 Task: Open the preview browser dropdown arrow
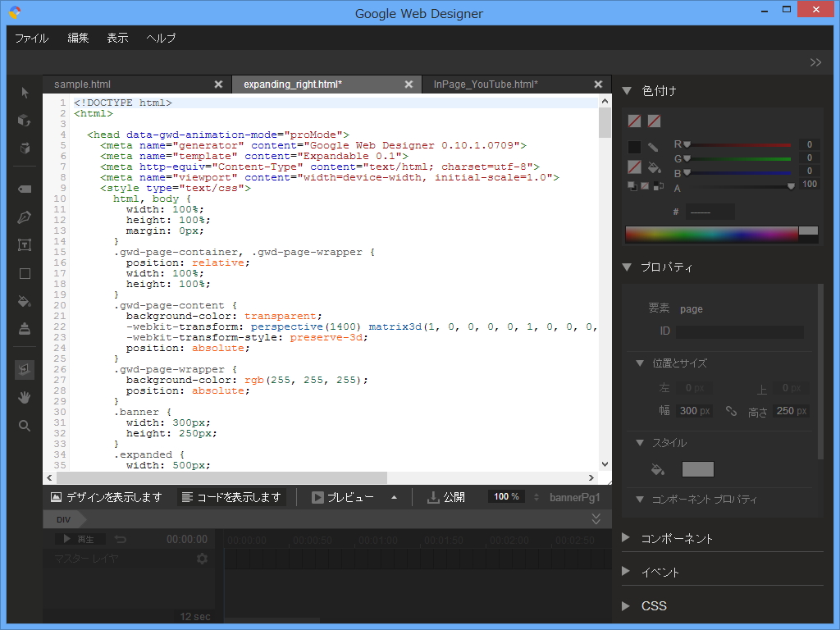(x=394, y=497)
